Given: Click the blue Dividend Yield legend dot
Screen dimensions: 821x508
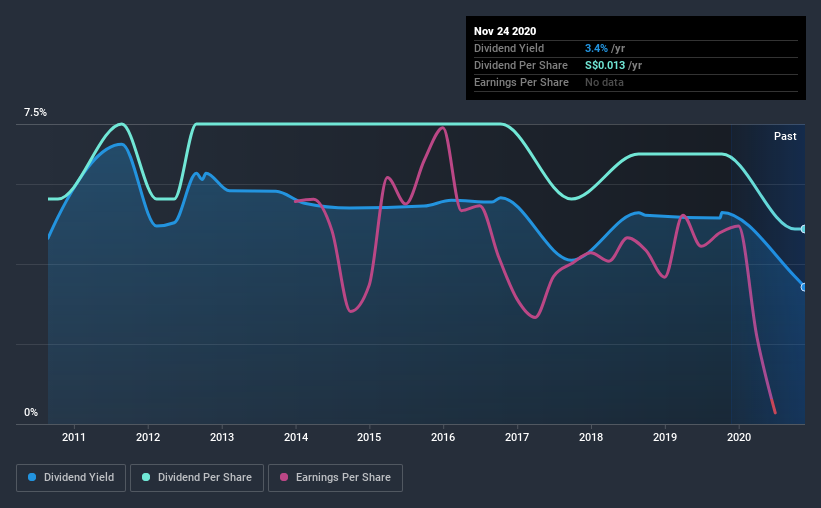Looking at the screenshot, I should pyautogui.click(x=32, y=477).
